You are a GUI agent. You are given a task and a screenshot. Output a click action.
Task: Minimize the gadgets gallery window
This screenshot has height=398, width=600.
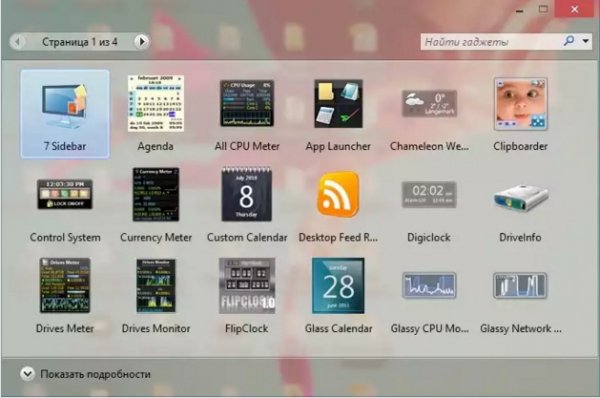519,10
